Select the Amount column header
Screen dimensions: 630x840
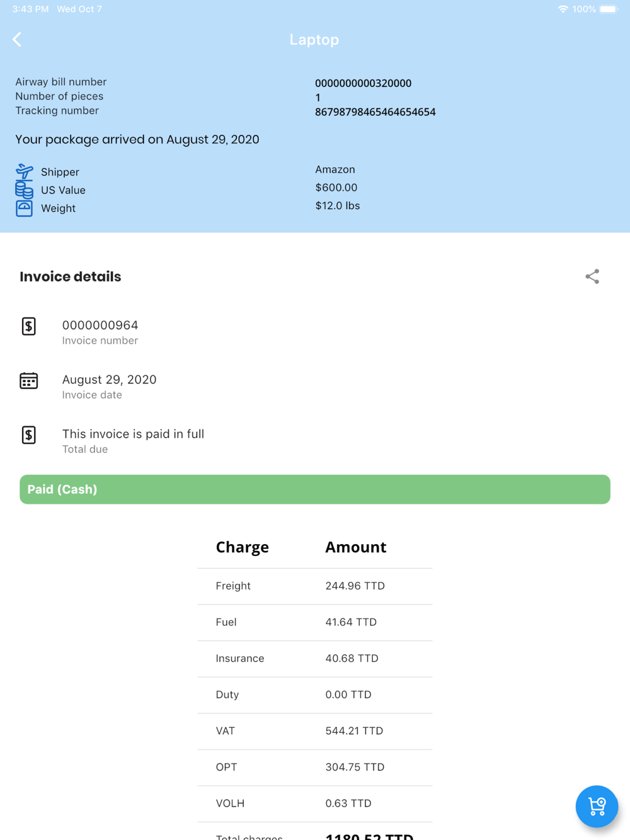pyautogui.click(x=356, y=547)
